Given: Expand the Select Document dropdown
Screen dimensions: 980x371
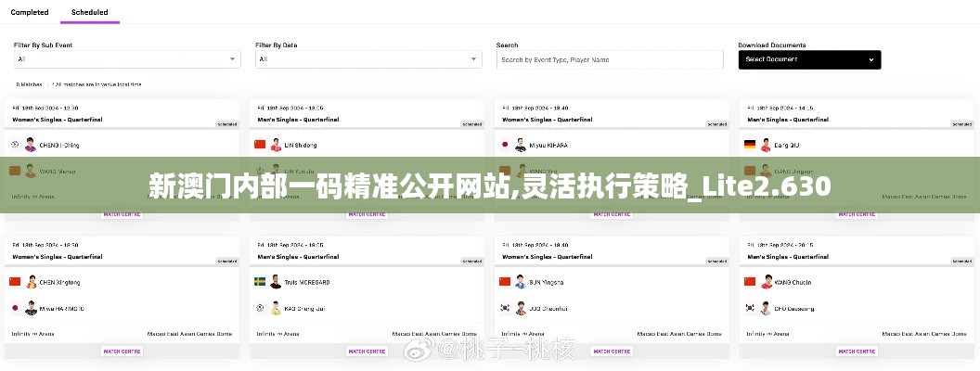Looking at the screenshot, I should (x=809, y=59).
